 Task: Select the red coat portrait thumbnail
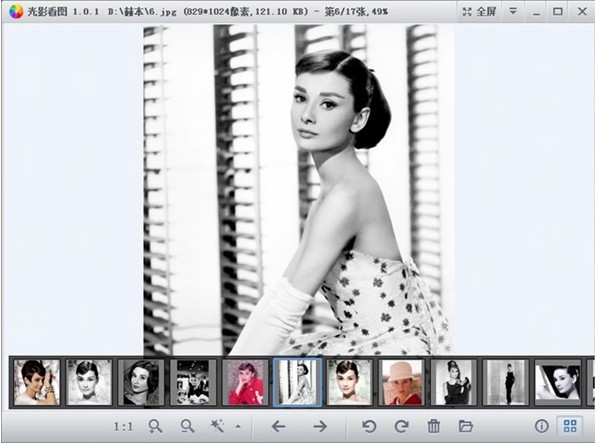click(245, 383)
